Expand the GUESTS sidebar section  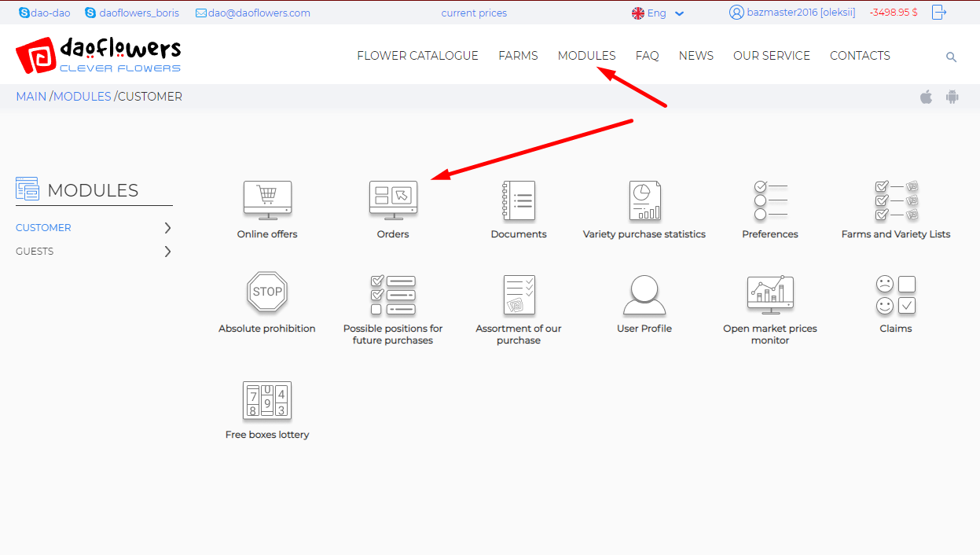pyautogui.click(x=167, y=252)
